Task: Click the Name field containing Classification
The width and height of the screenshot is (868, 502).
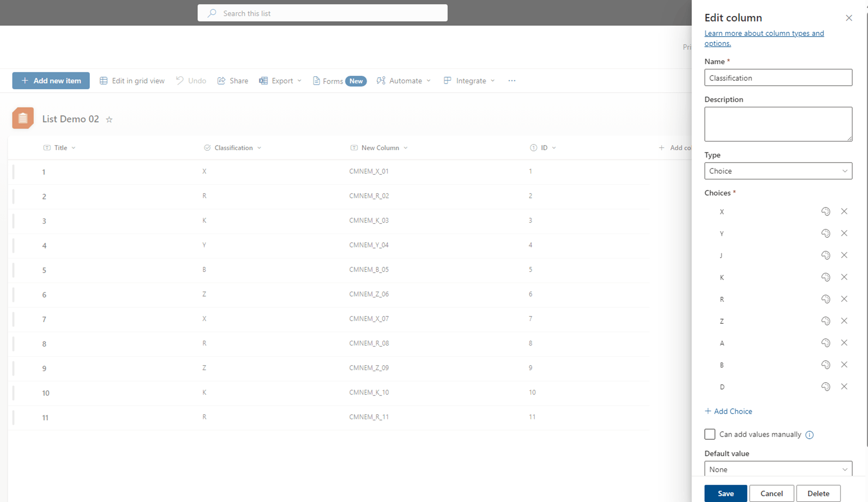Action: click(x=778, y=77)
